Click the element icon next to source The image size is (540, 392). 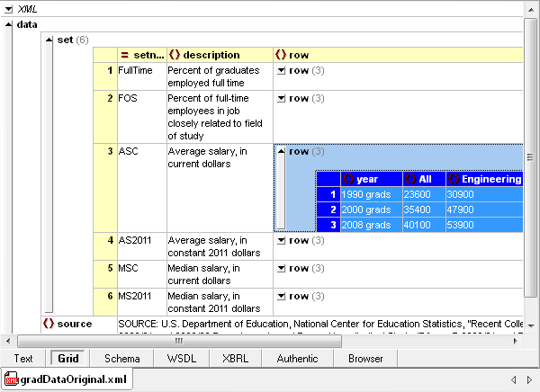(x=49, y=323)
